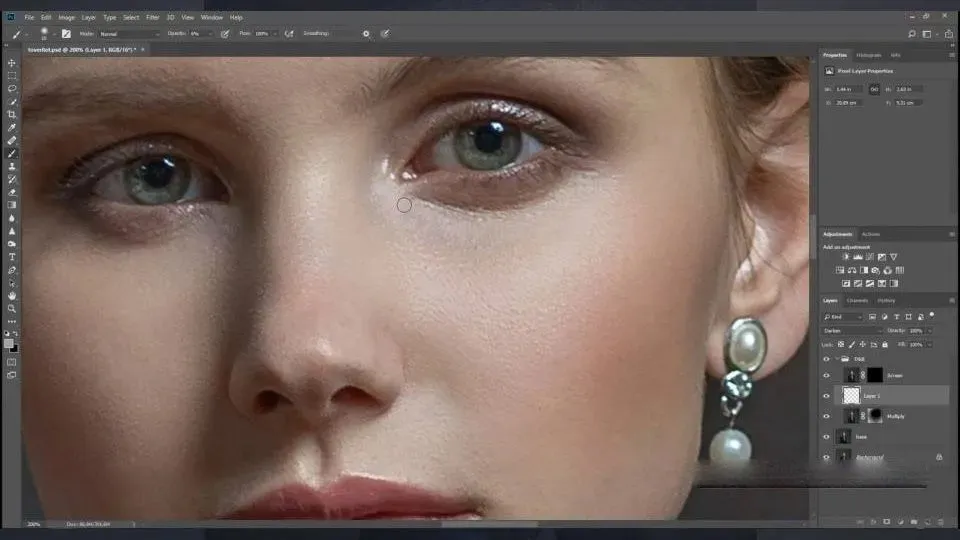Image resolution: width=960 pixels, height=540 pixels.
Task: Click the Opacity field in options bar
Action: 196,33
